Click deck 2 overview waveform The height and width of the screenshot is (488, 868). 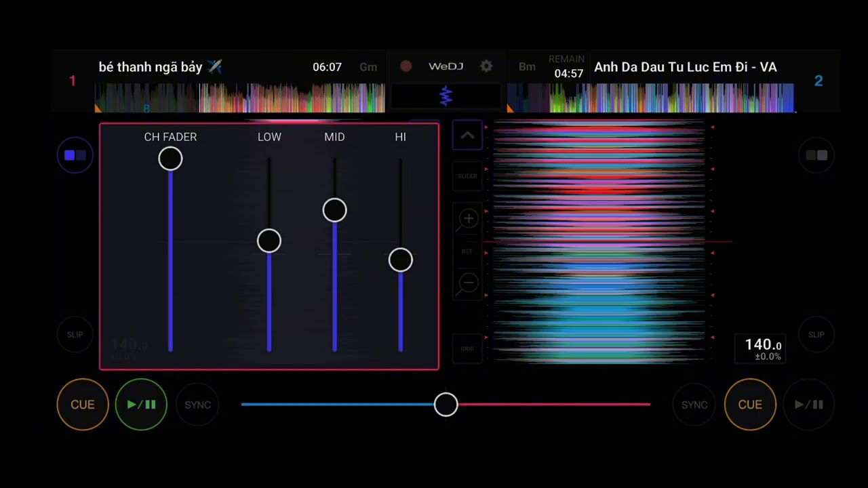point(651,98)
